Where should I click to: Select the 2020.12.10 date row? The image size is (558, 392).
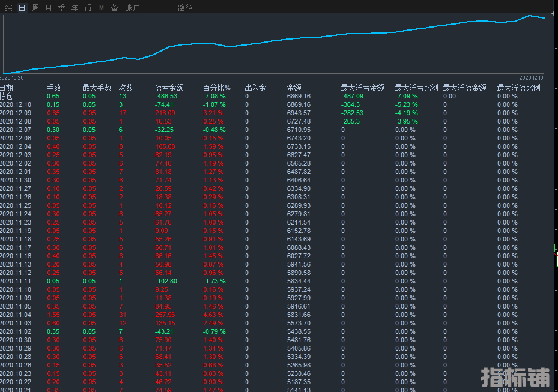coord(16,104)
